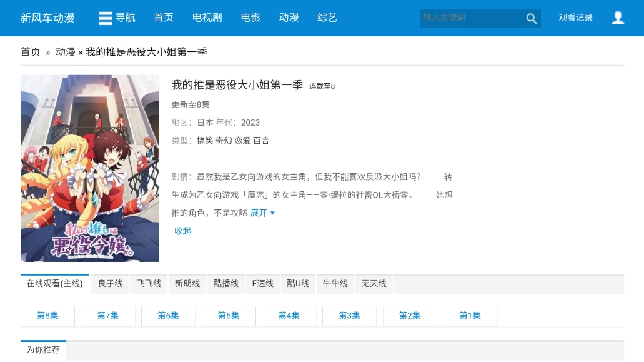
Task: Click the anime poster thumbnail
Action: pos(89,168)
